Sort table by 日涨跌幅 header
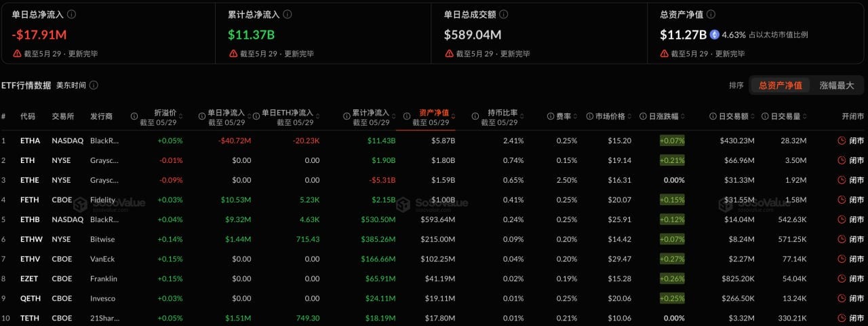Screen dimensions: 868x326 665,116
